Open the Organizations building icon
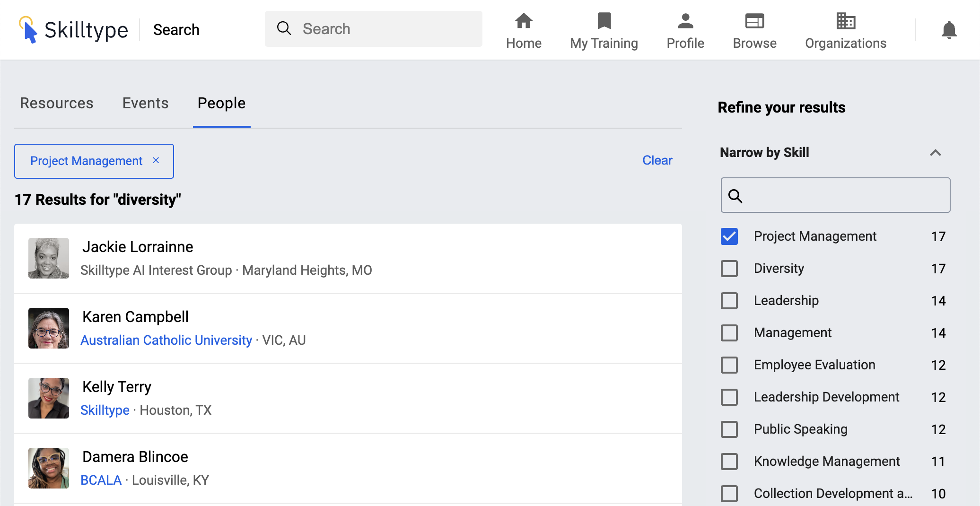980x506 pixels. 846,21
